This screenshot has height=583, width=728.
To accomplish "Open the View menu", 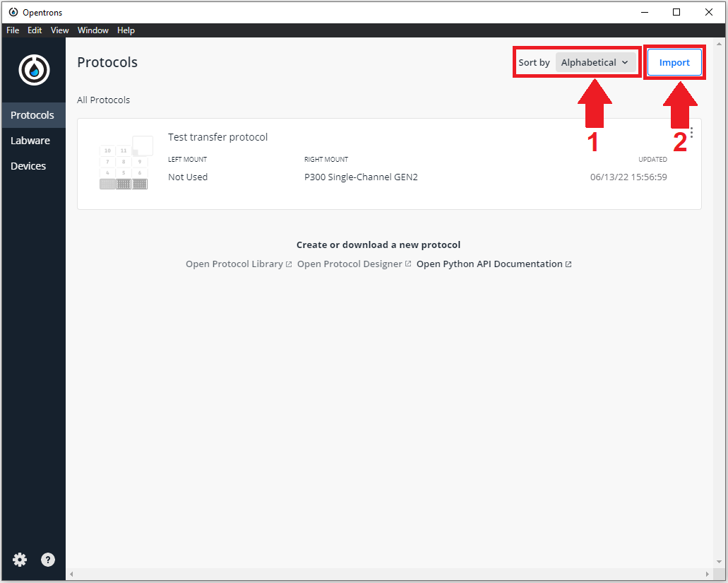I will 59,30.
